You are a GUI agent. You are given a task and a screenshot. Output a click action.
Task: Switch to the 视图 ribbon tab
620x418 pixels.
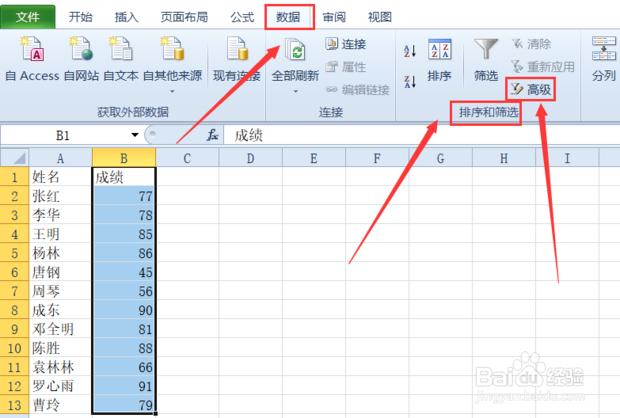coord(380,17)
